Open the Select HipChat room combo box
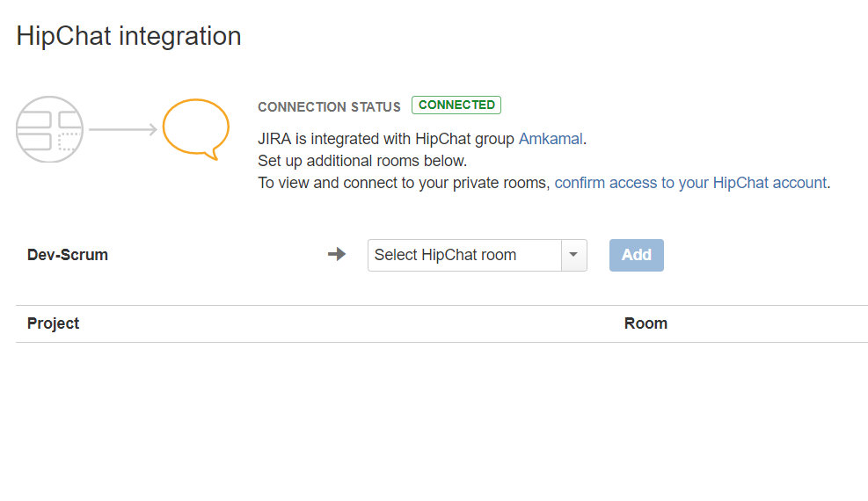The height and width of the screenshot is (501, 868). 464,255
